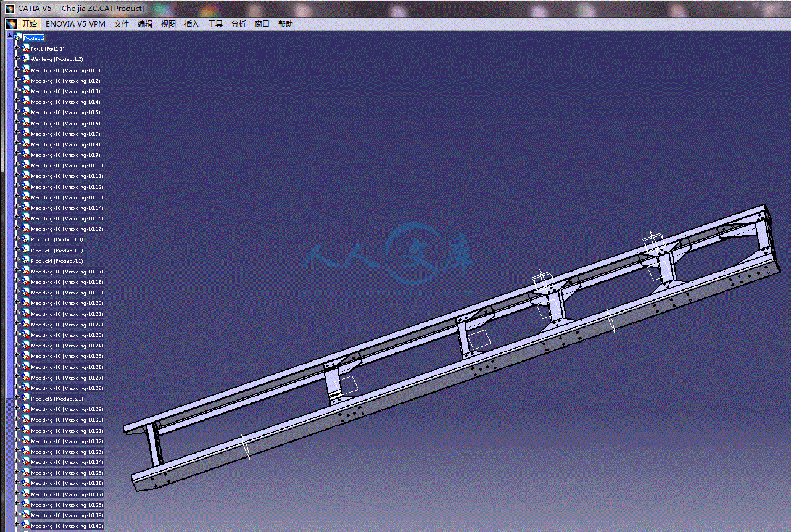Screen dimensions: 791x532
Task: Click the Product5 (Product5.1) node icon
Action: point(26,398)
